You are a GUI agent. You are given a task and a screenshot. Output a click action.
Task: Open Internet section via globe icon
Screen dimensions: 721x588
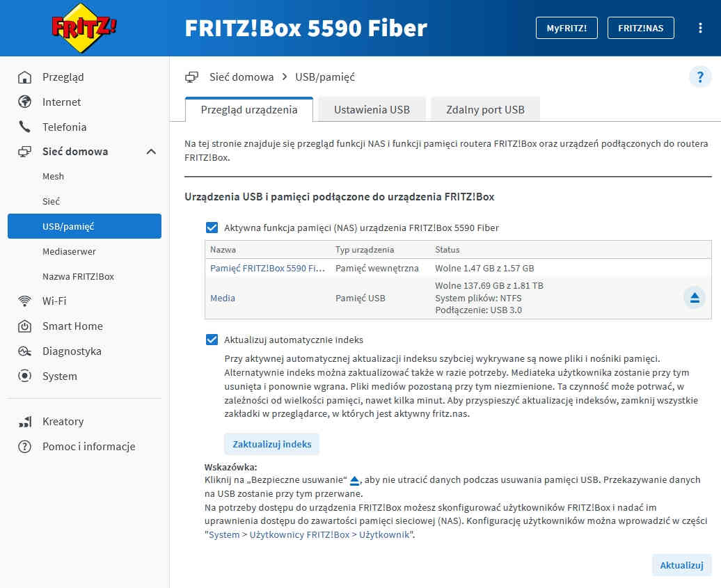25,102
